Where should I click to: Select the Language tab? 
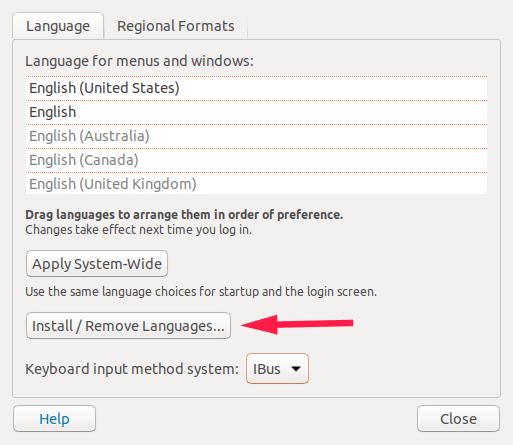(58, 26)
